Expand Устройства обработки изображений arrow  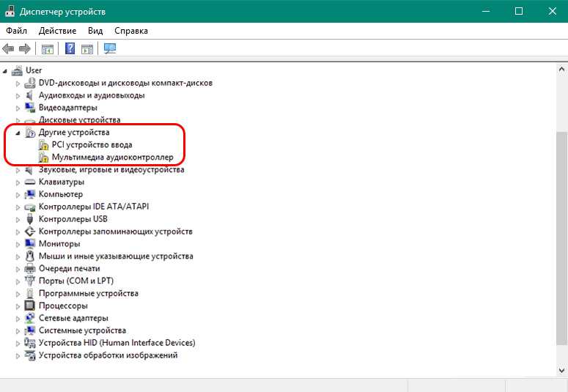[18, 356]
